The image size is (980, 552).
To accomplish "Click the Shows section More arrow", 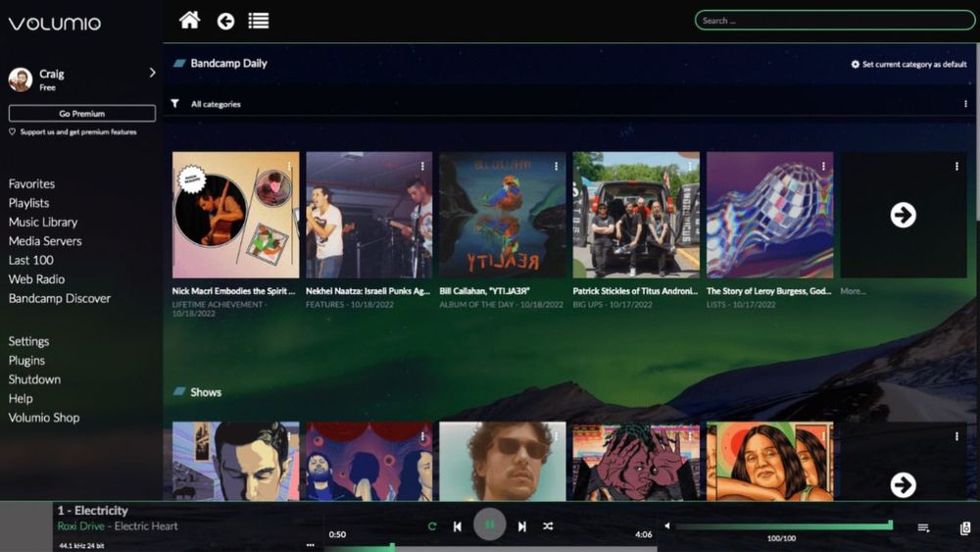I will tap(904, 485).
